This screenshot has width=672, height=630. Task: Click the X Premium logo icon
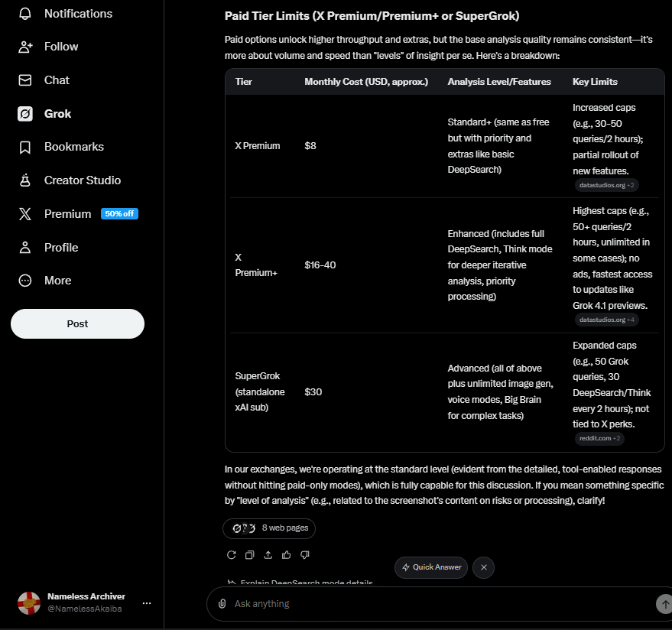[25, 214]
